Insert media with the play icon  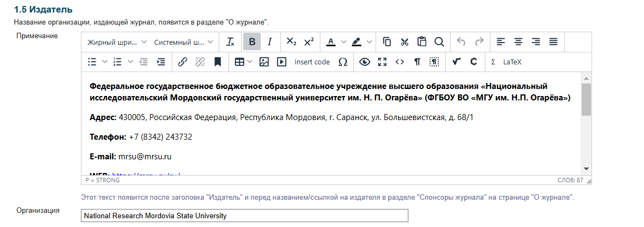tap(282, 62)
